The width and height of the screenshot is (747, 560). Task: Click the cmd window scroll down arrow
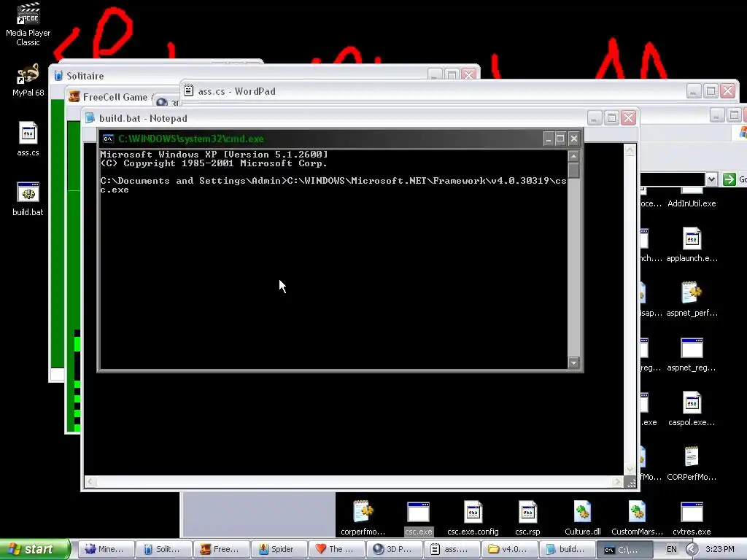point(573,363)
